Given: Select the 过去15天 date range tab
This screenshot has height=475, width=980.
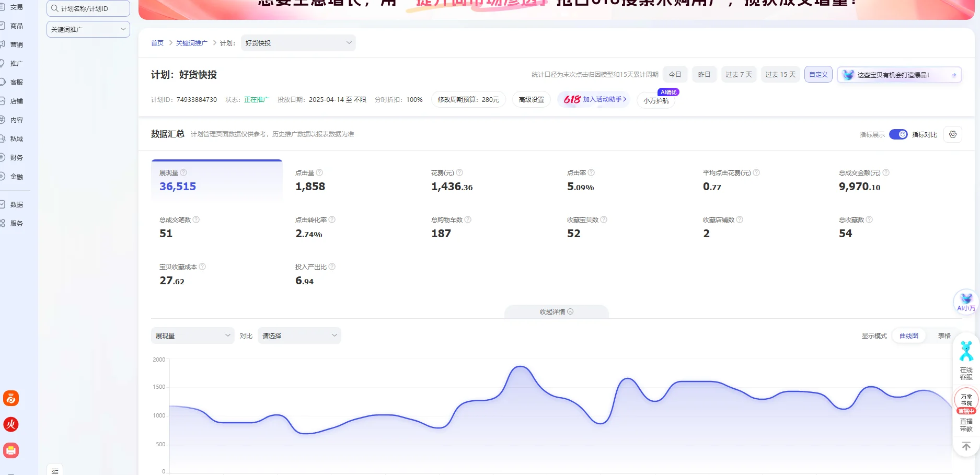Looking at the screenshot, I should (x=780, y=74).
